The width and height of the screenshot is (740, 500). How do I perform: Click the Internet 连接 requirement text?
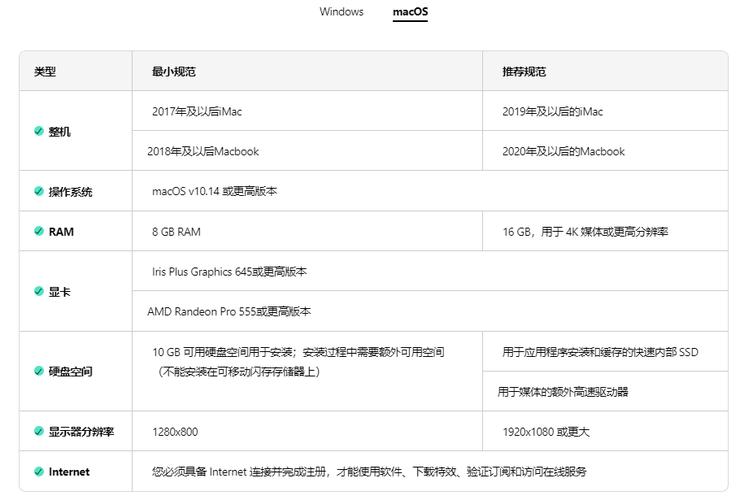tap(369, 472)
